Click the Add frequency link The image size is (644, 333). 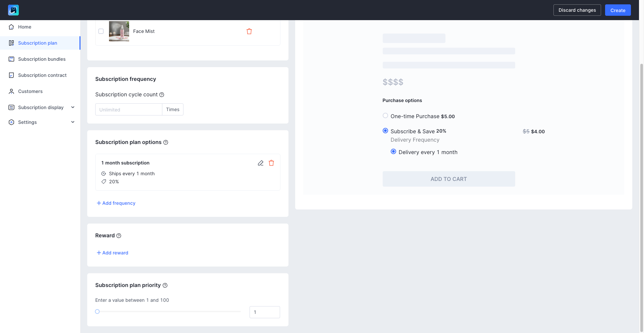(116, 203)
